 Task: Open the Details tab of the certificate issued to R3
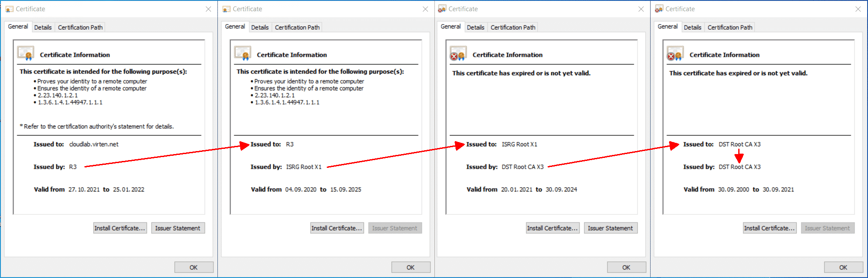point(260,28)
